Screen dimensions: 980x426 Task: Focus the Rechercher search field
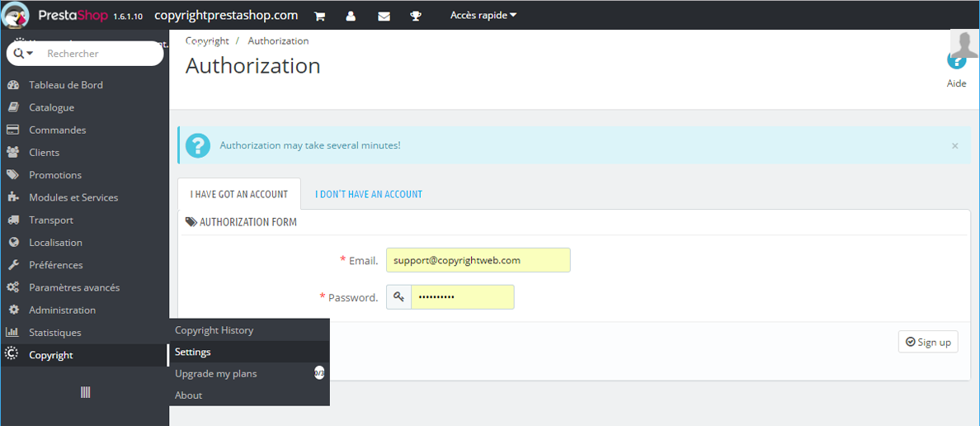100,54
